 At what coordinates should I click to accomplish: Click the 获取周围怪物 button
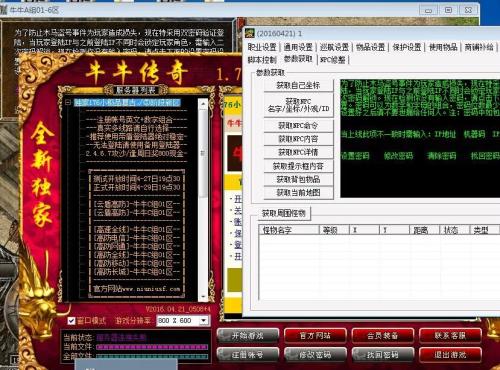click(x=284, y=213)
